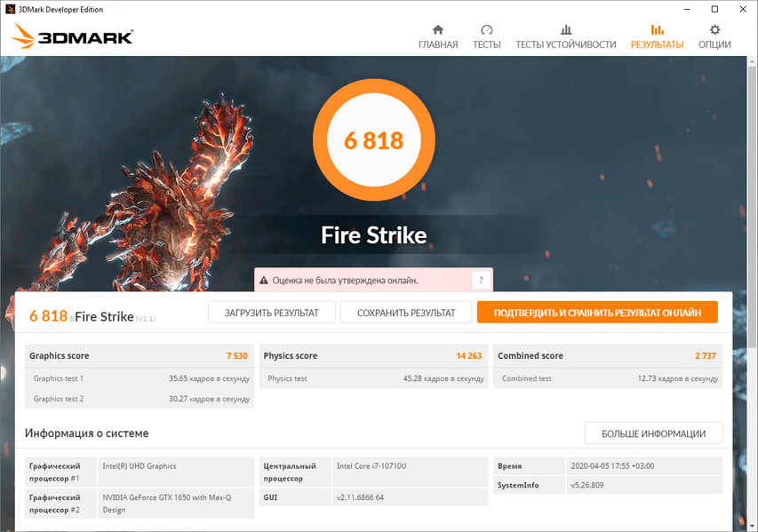The height and width of the screenshot is (532, 758).
Task: Click the vertical scrollbar thumb
Action: click(x=752, y=208)
